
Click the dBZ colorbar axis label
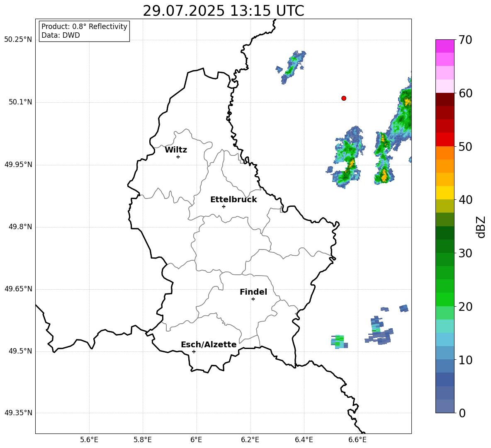click(481, 227)
